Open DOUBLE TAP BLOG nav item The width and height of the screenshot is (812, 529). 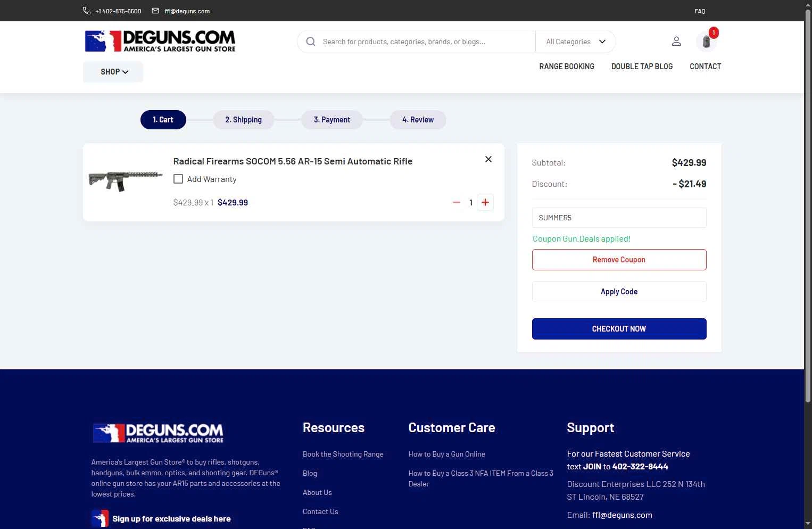tap(642, 67)
